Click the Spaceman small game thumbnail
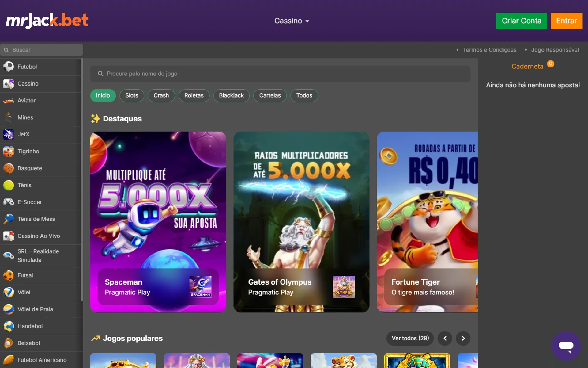The height and width of the screenshot is (368, 588). click(x=200, y=287)
